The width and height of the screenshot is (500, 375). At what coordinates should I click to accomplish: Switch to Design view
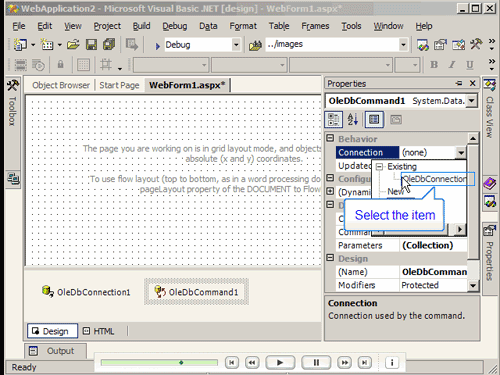[x=52, y=331]
